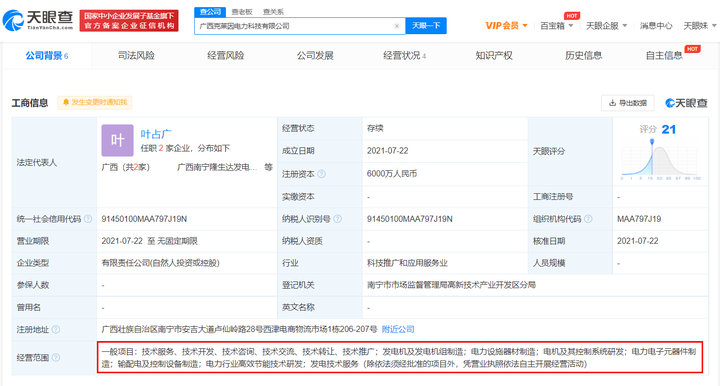Click the 叶 avatar of legal representative
Image resolution: width=720 pixels, height=386 pixels.
(118, 140)
